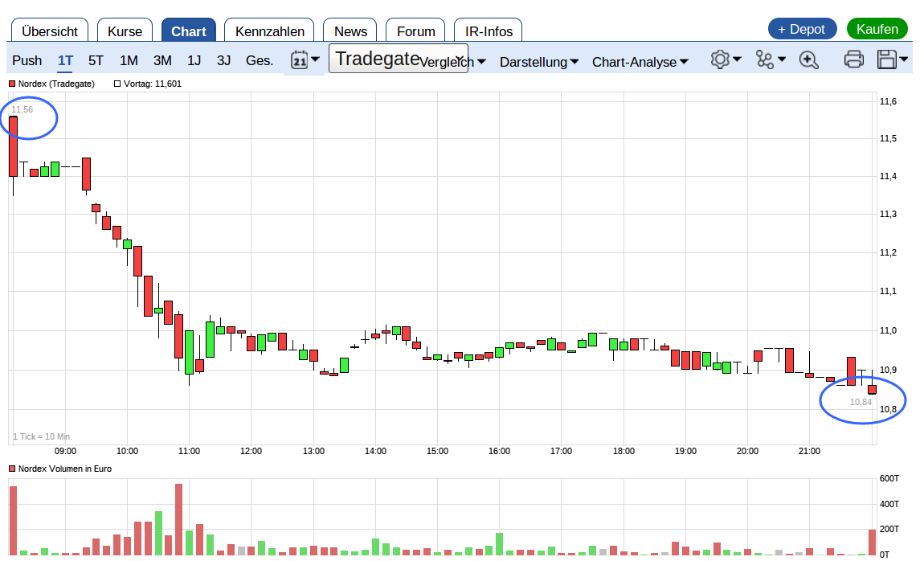The image size is (924, 561).
Task: Click the save chart diskette icon
Action: 888,59
